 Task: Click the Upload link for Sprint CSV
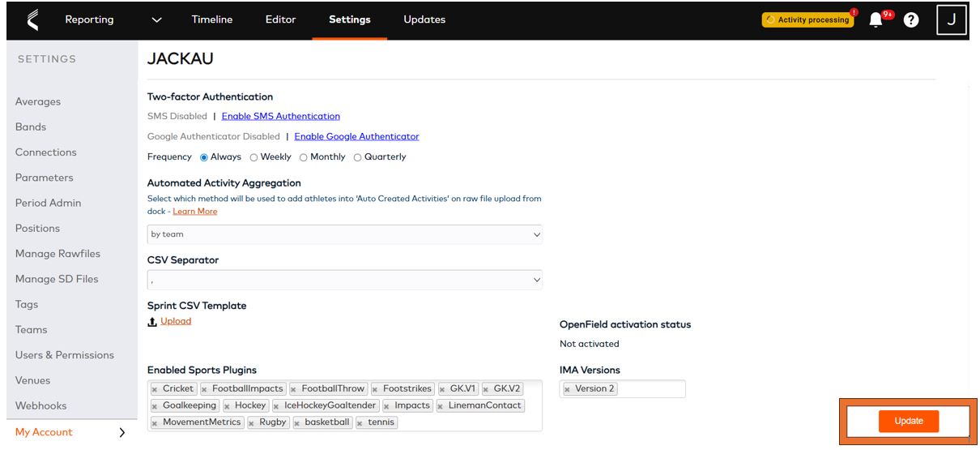176,322
